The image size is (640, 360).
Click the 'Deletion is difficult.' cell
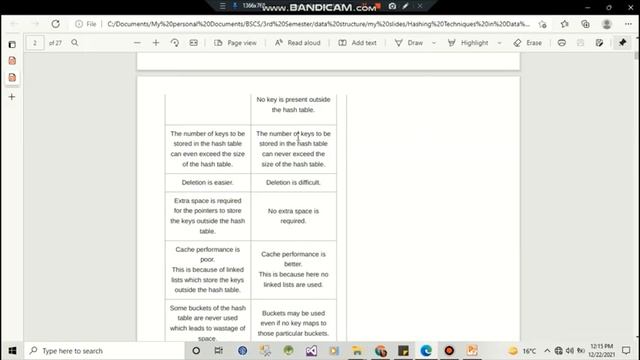(293, 182)
